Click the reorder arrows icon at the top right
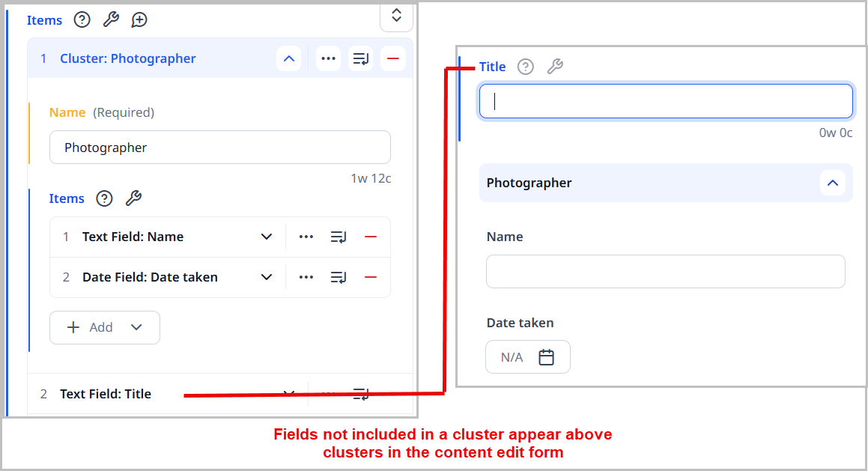The height and width of the screenshot is (471, 868). (396, 16)
